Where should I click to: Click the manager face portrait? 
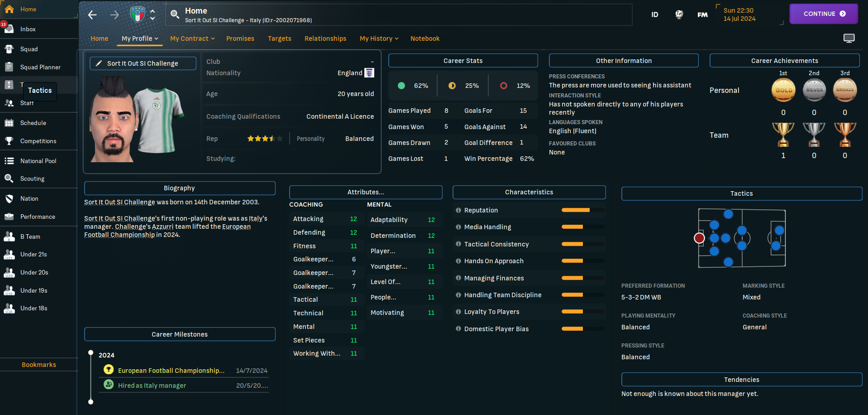pyautogui.click(x=113, y=120)
